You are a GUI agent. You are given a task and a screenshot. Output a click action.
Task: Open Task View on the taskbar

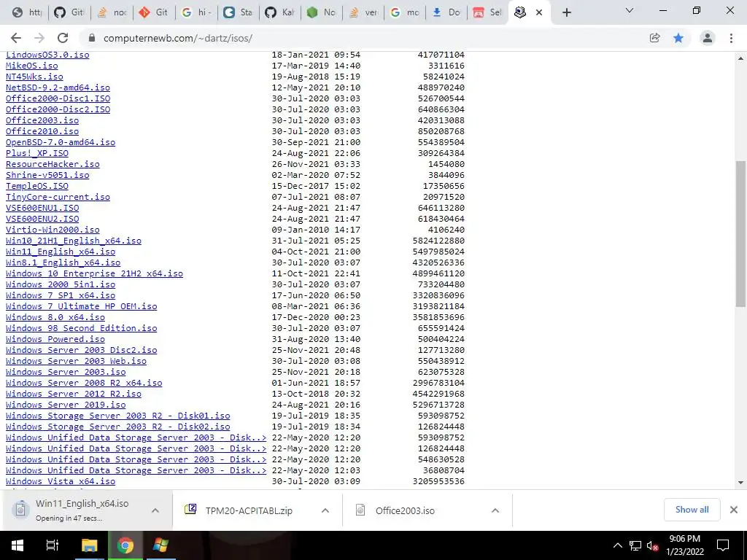52,545
